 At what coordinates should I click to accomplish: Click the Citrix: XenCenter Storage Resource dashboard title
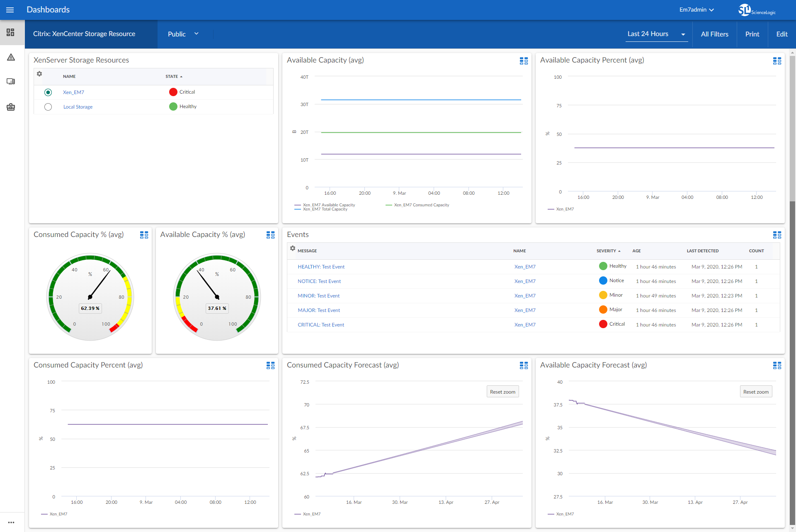click(84, 34)
